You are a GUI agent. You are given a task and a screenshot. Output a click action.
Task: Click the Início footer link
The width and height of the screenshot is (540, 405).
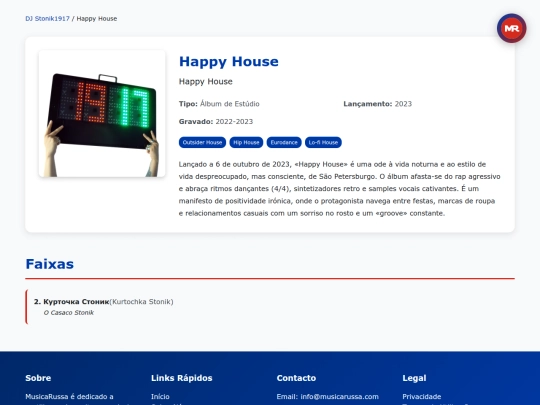160,396
